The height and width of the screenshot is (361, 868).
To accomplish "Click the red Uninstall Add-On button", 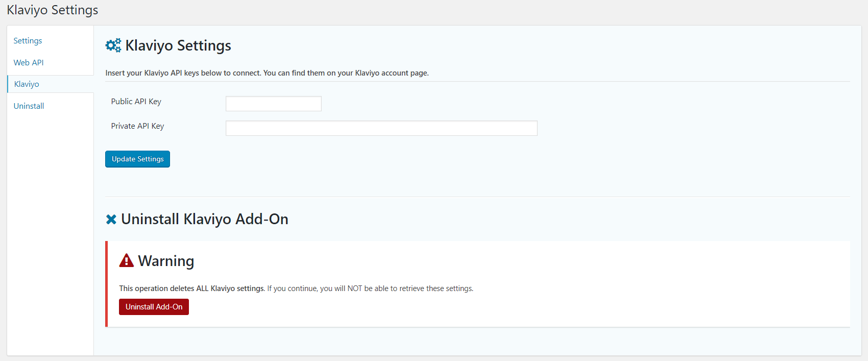I will (154, 307).
